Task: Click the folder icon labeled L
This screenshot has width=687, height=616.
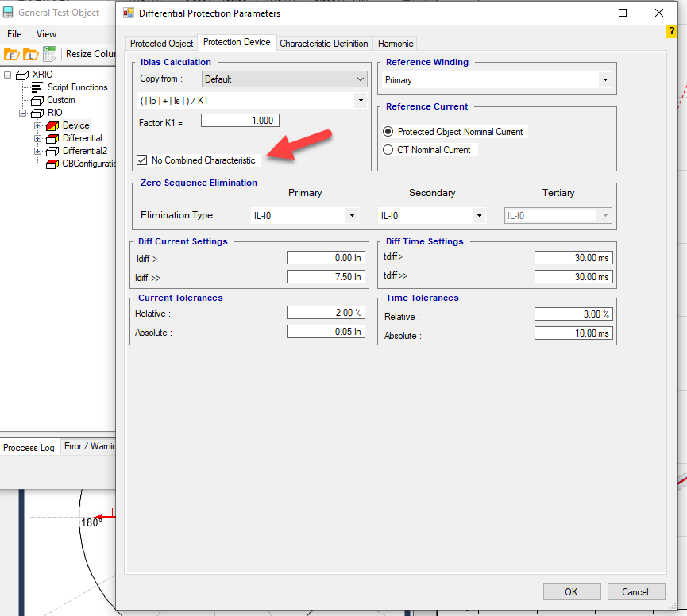Action: pyautogui.click(x=30, y=54)
